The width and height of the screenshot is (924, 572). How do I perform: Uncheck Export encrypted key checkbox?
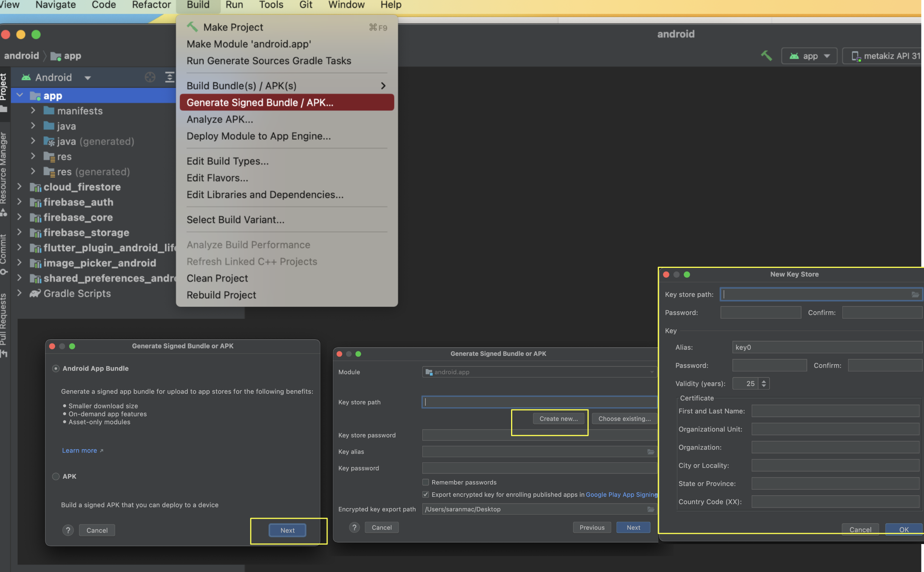click(x=425, y=495)
